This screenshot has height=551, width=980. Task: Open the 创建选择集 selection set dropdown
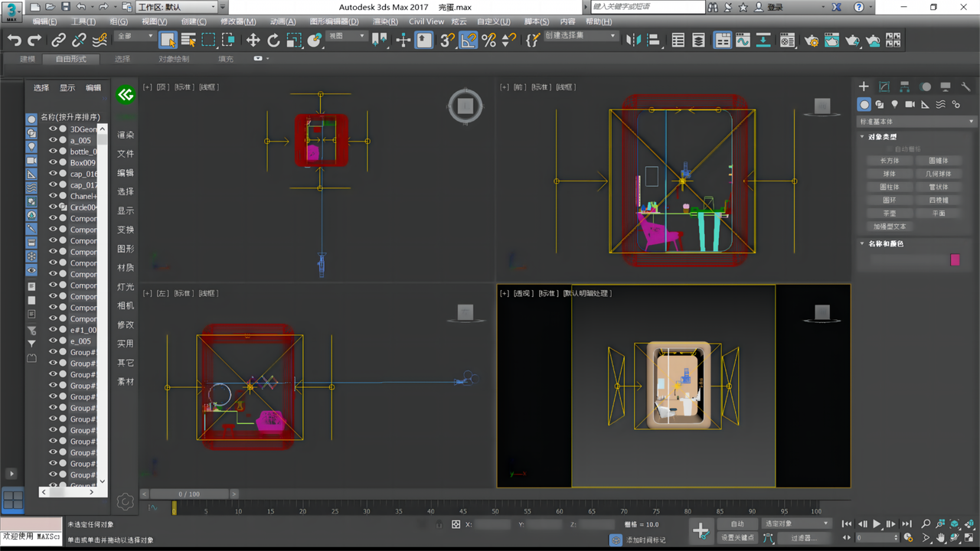coord(580,36)
